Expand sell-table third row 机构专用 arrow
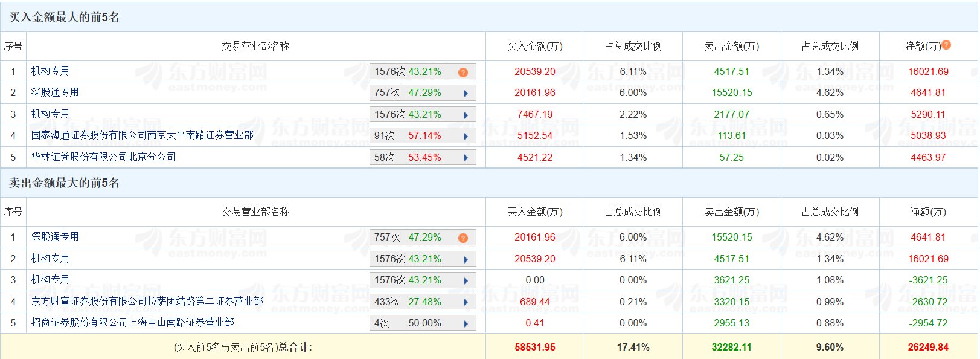Viewport: 980px width, 359px height. [466, 280]
